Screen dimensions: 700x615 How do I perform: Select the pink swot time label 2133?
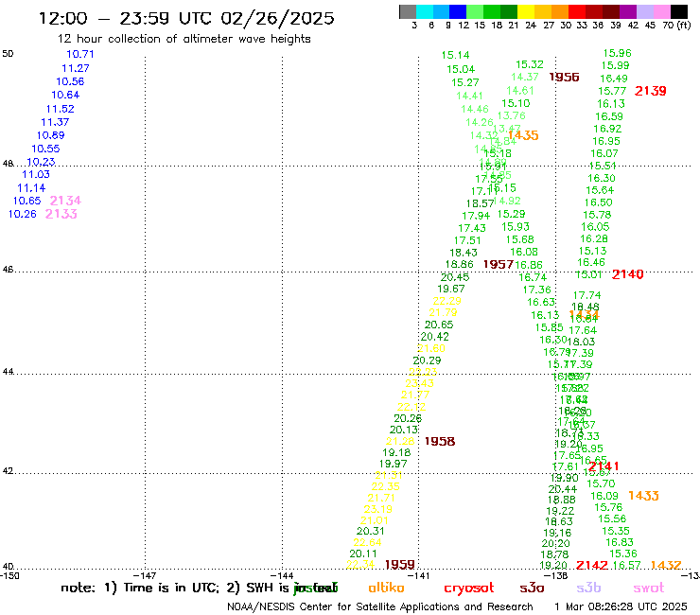point(61,214)
